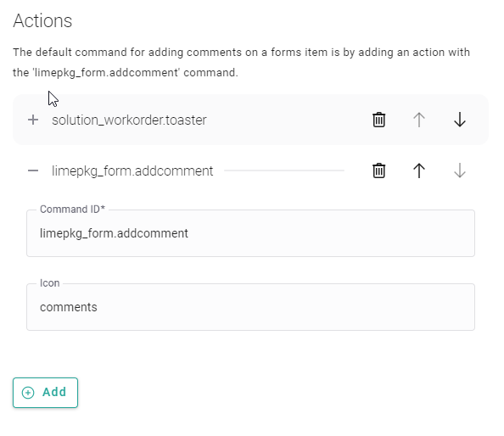504x436 pixels.
Task: Collapse limepkg_form.addcomment with minus icon
Action: (33, 170)
